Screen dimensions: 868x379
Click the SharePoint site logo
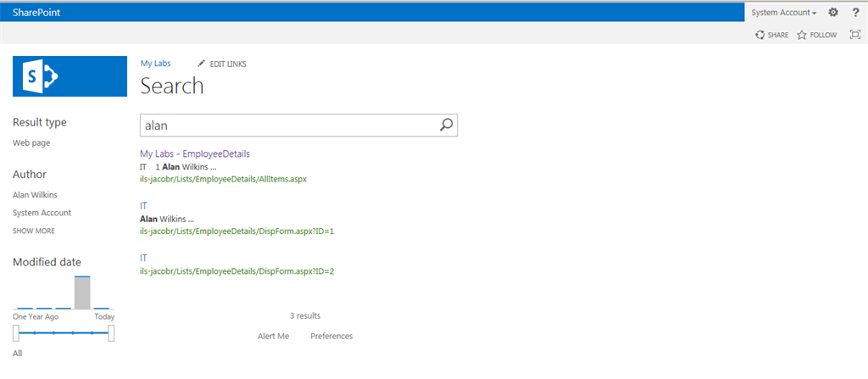point(70,76)
